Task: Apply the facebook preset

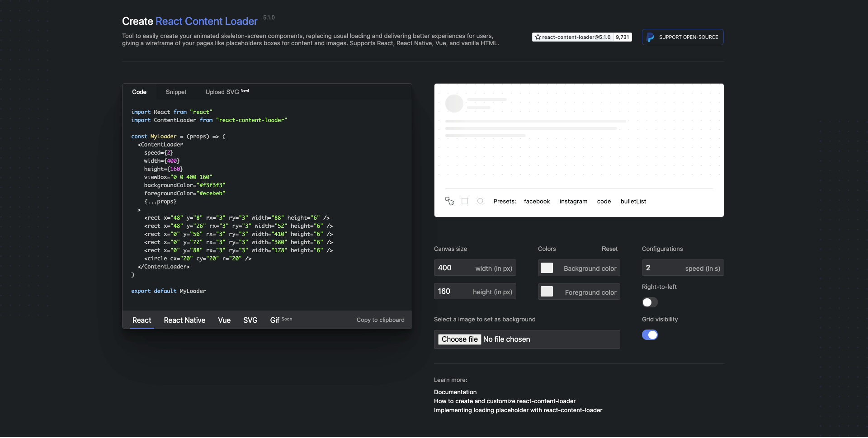Action: click(x=537, y=202)
